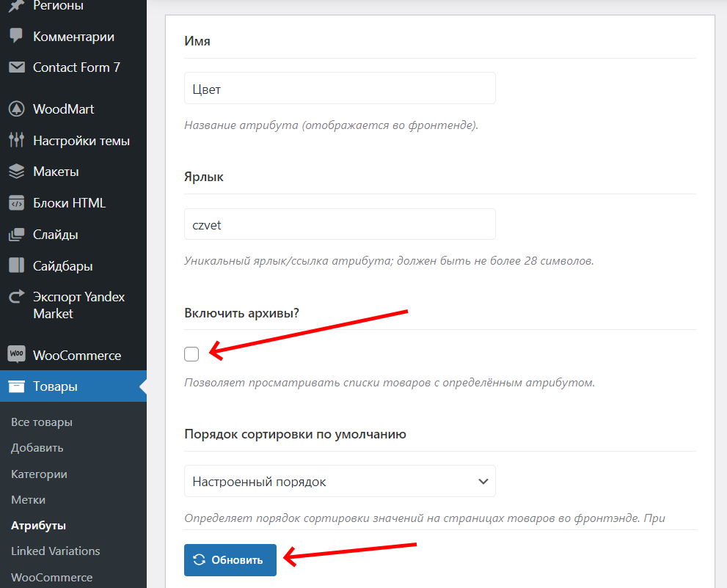Open the Порядок сортировки dropdown
This screenshot has height=588, width=727.
tap(339, 480)
